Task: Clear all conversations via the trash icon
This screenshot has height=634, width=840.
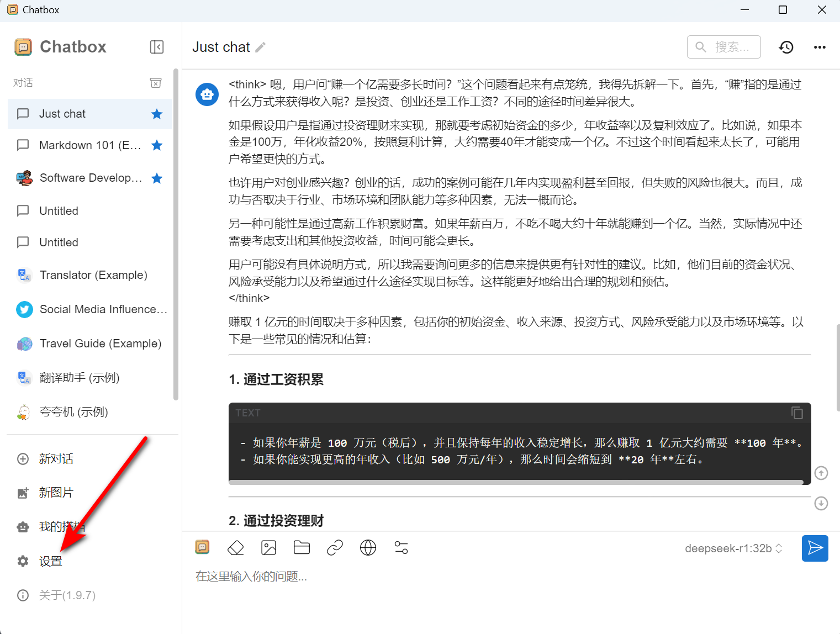Action: [x=155, y=82]
